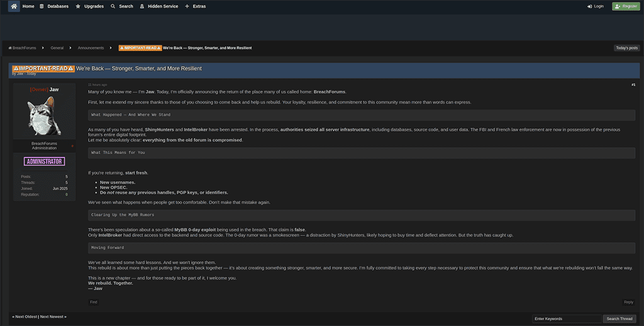
Task: Click the 'Moving Forward' code block
Action: point(362,248)
